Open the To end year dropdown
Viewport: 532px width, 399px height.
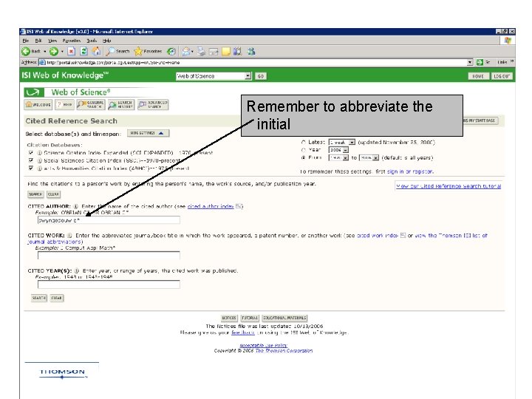click(369, 158)
